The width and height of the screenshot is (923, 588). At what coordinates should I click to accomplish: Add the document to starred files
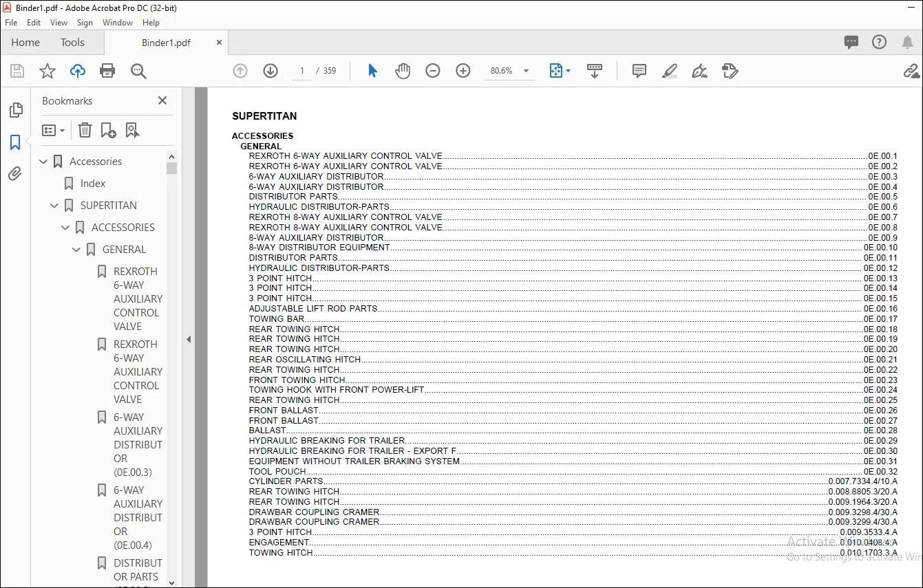(x=47, y=71)
